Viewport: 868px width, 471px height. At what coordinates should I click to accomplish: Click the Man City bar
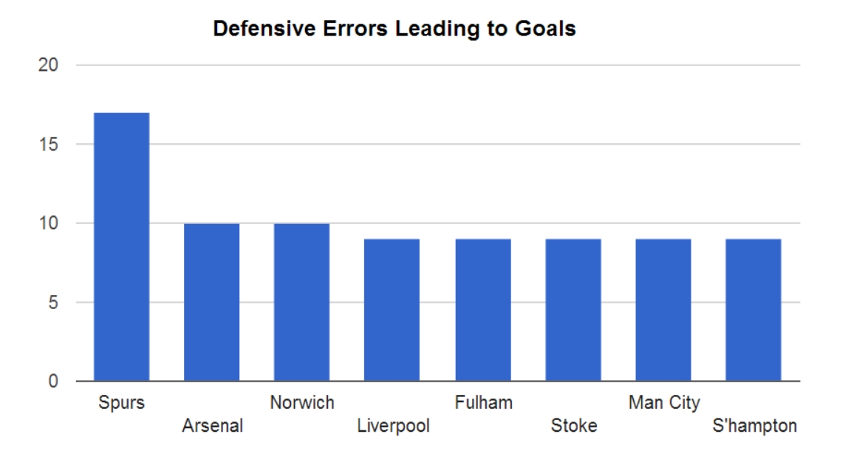pyautogui.click(x=663, y=310)
